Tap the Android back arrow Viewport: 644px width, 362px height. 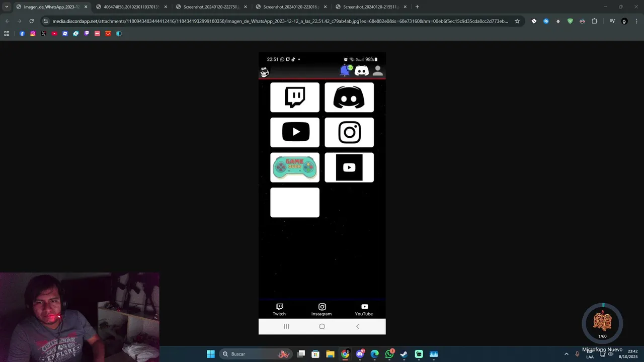tap(358, 326)
